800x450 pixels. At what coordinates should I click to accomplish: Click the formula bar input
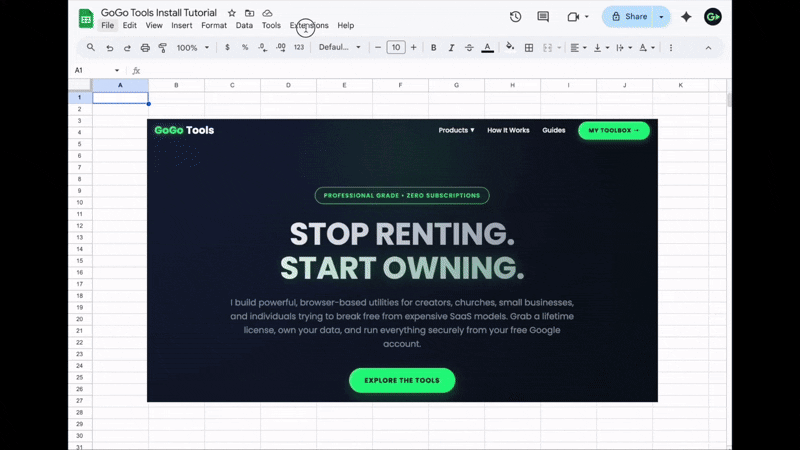434,70
